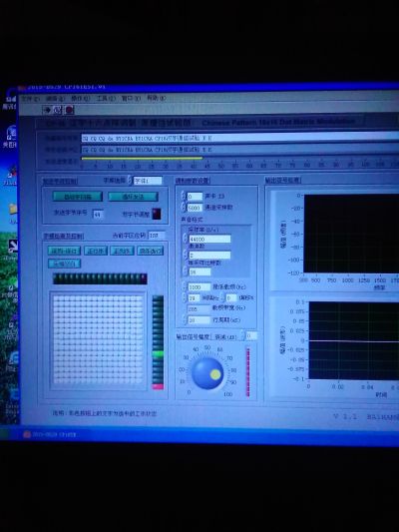The image size is (399, 532).
Task: Click the output waveform time graph
Action: coord(354,340)
